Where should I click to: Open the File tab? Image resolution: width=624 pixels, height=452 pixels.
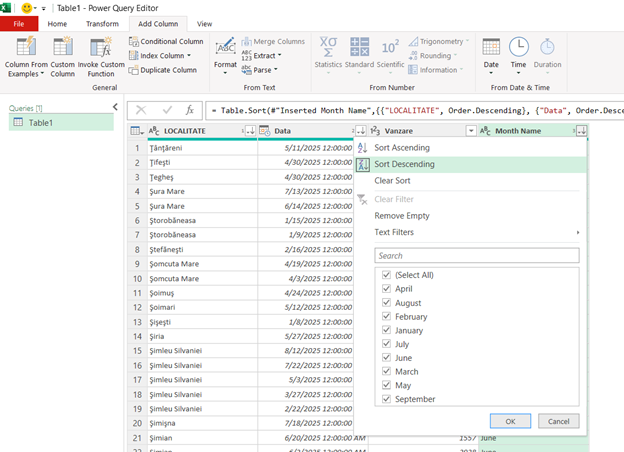tap(19, 24)
